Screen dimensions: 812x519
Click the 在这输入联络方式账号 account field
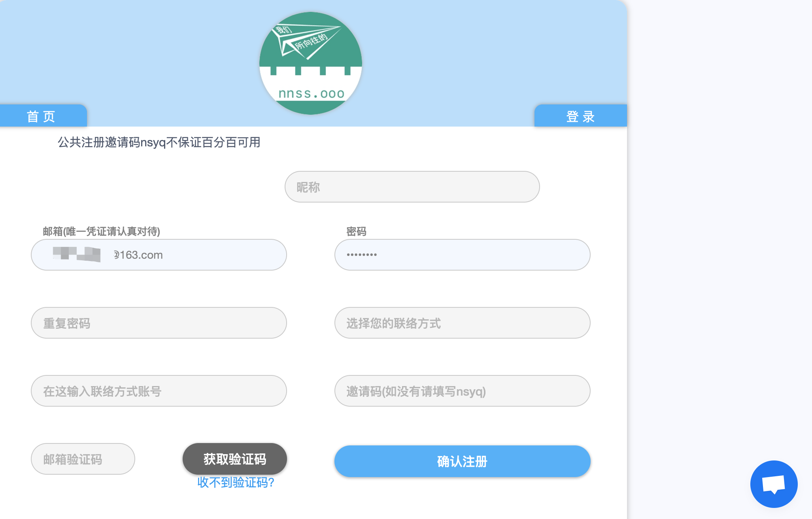pos(159,391)
